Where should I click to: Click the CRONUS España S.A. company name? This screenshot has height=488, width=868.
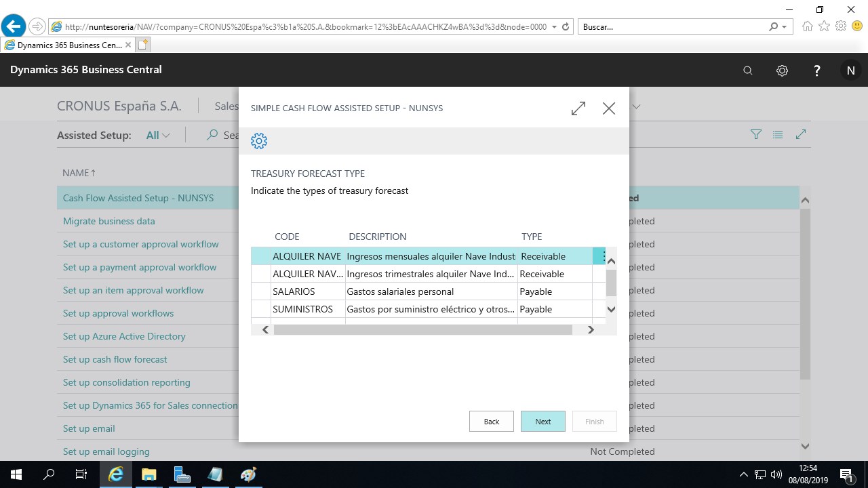[119, 106]
